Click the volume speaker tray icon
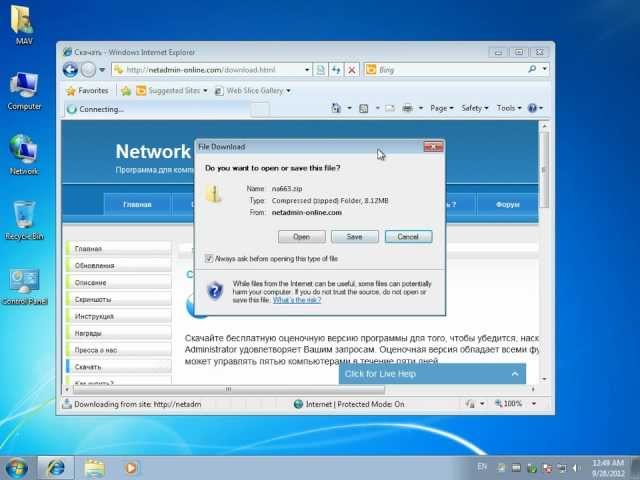The width and height of the screenshot is (640, 480). tap(576, 468)
